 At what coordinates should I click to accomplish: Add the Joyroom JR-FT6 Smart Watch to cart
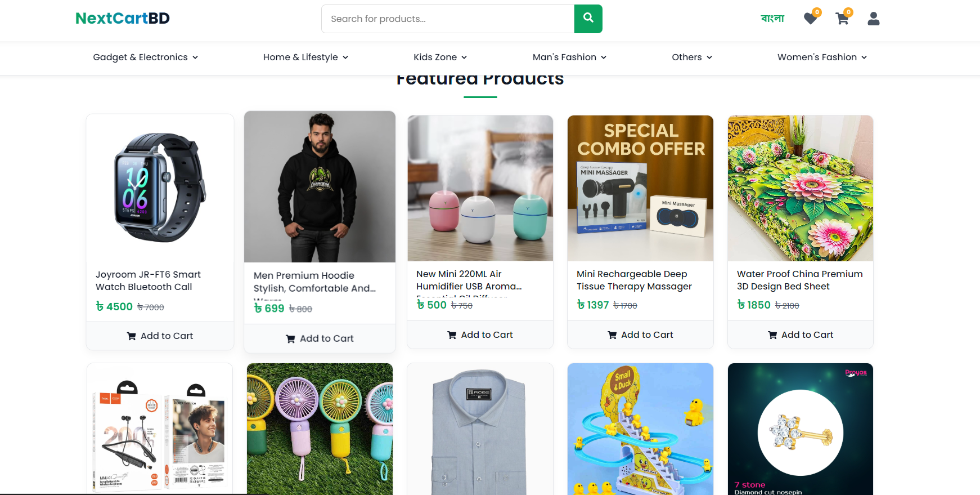click(x=160, y=336)
